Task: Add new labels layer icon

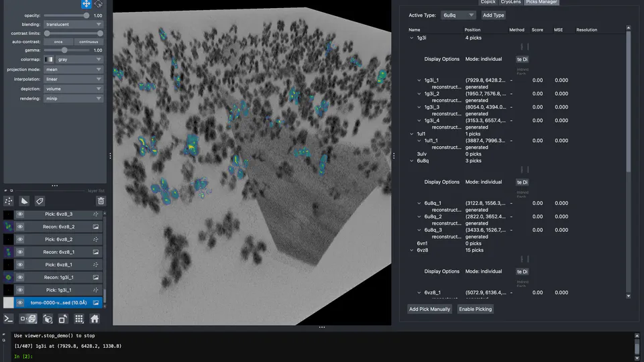Action: tap(40, 201)
